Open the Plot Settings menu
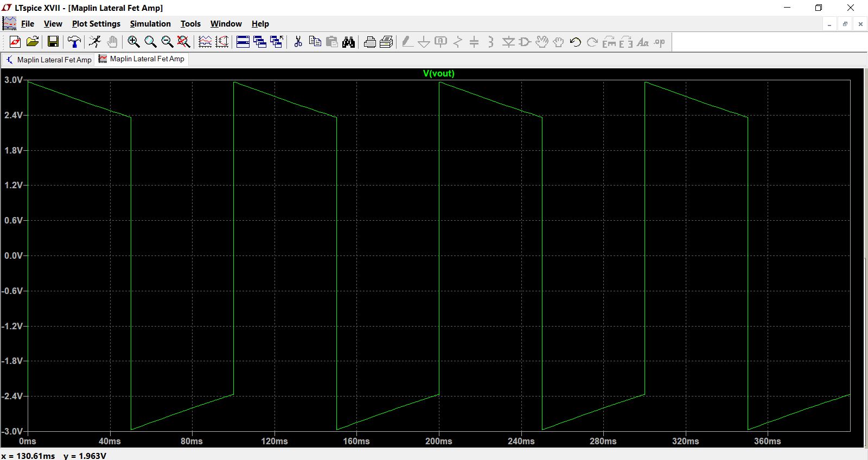 (x=96, y=24)
